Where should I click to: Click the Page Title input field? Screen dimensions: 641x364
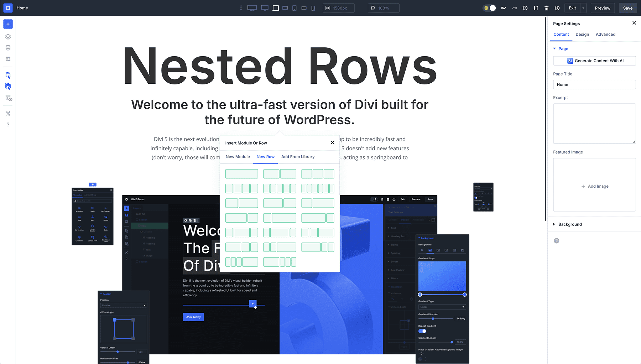pos(594,85)
